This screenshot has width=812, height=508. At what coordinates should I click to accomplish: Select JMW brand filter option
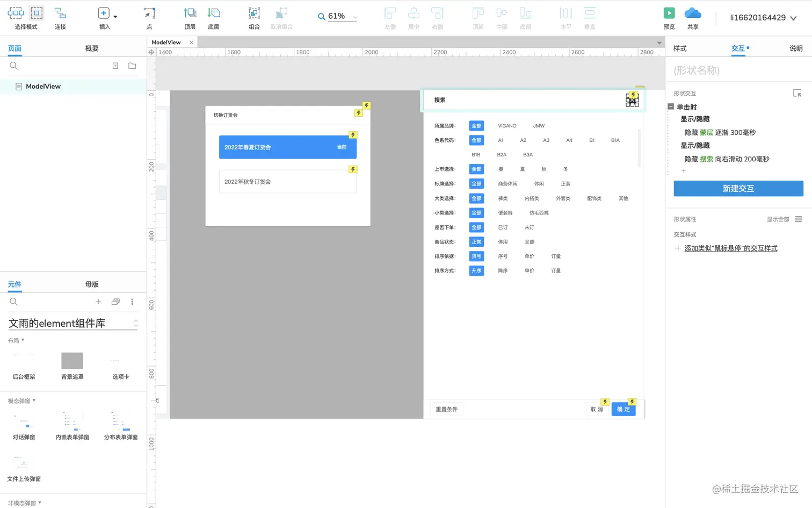(539, 126)
